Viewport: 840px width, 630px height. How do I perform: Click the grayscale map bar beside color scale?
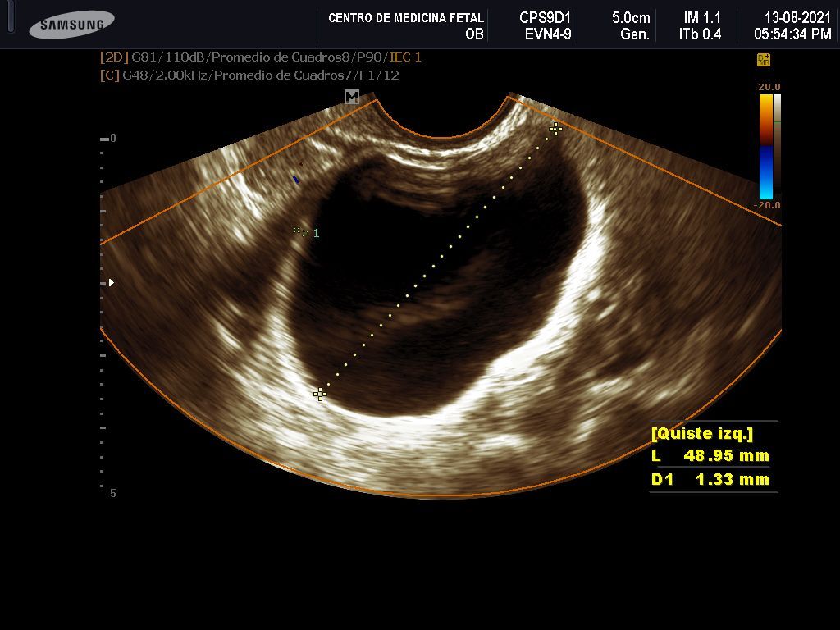point(778,147)
